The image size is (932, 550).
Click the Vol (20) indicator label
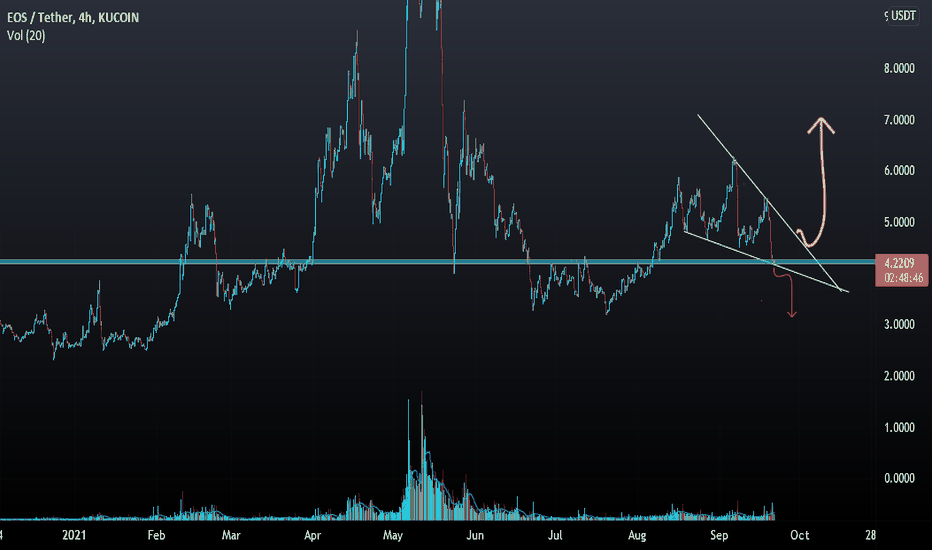(x=26, y=36)
